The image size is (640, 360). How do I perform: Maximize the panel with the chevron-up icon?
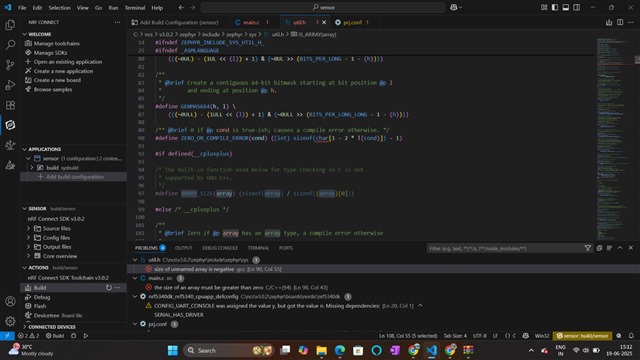620,248
